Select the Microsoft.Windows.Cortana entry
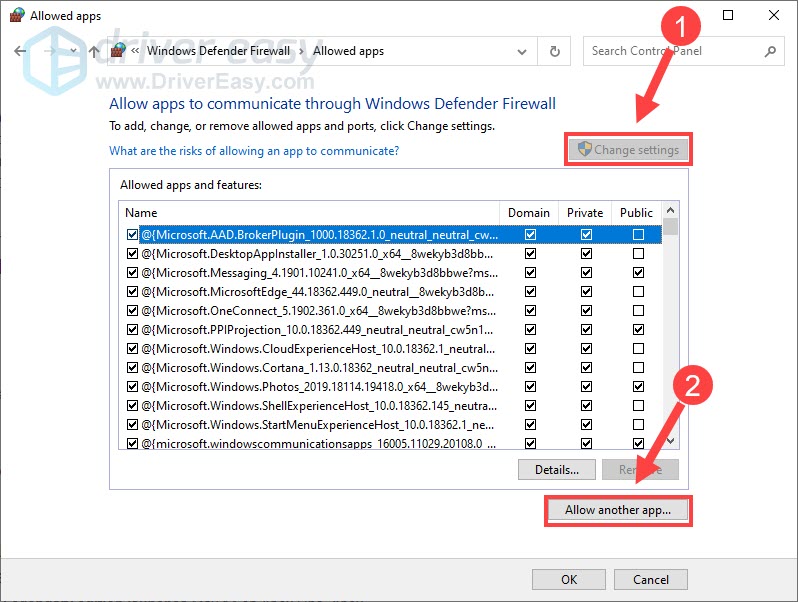Viewport: 798px width, 602px height. tap(320, 367)
